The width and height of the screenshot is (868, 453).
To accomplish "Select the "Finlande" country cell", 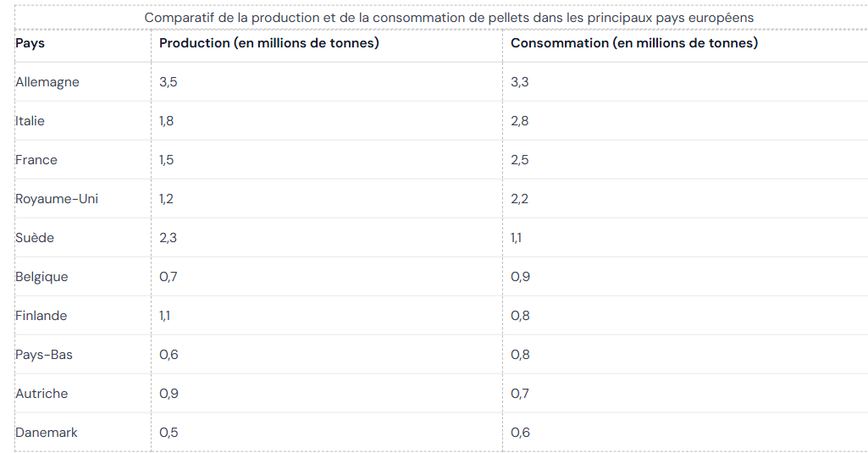I will 41,316.
